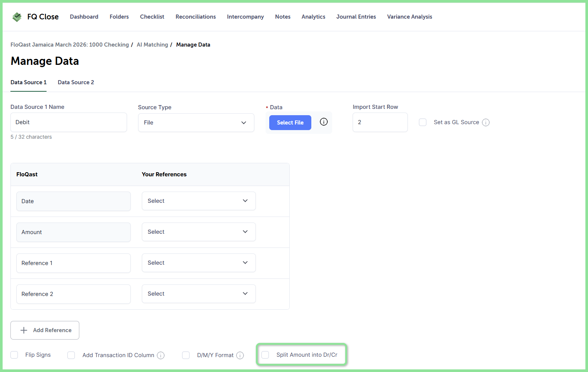The width and height of the screenshot is (588, 372).
Task: Open the Notes page
Action: coord(283,17)
